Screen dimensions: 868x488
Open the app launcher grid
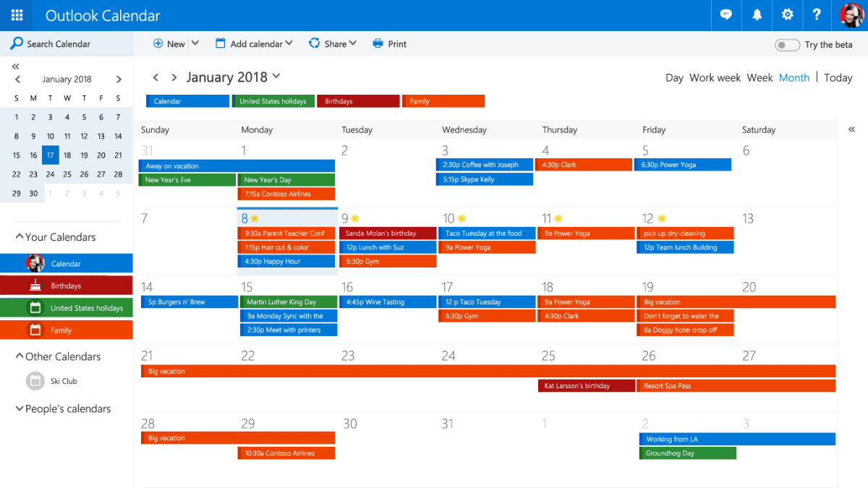[16, 15]
